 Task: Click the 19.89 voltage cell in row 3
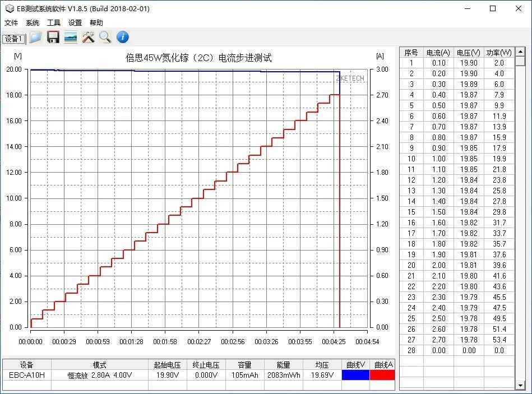pyautogui.click(x=469, y=84)
